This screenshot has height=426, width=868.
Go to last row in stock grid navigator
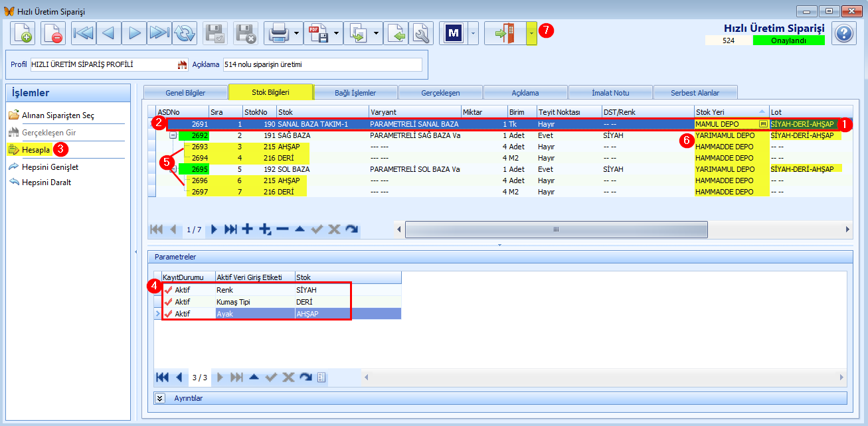point(230,229)
